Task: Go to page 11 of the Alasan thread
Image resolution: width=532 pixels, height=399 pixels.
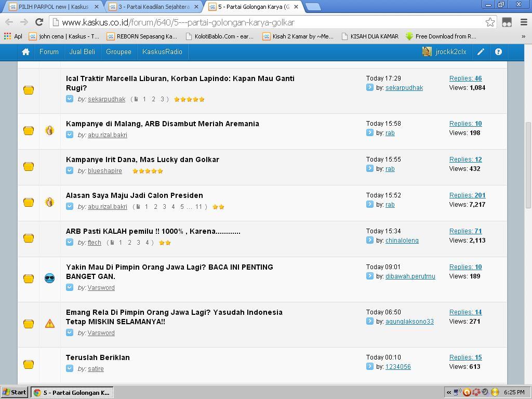Action: point(198,207)
